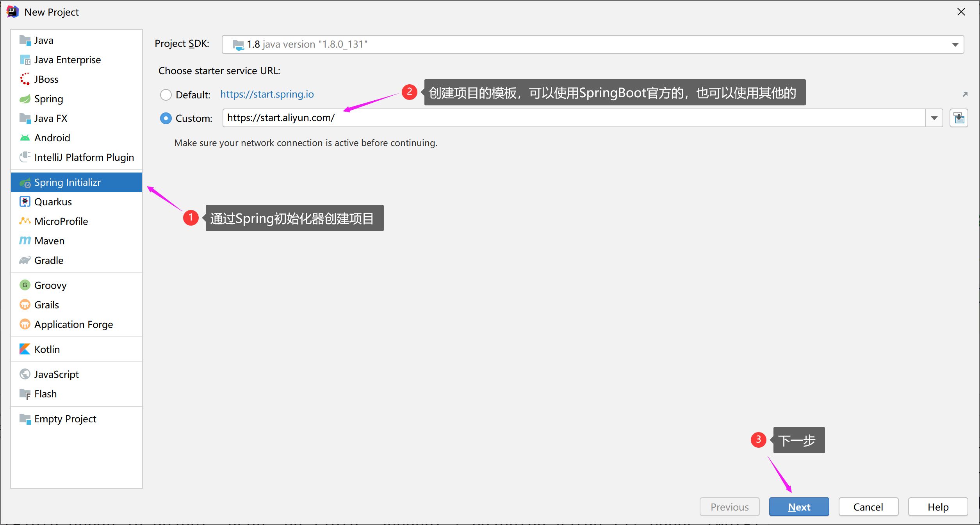Select Java FX in the list

[x=77, y=118]
